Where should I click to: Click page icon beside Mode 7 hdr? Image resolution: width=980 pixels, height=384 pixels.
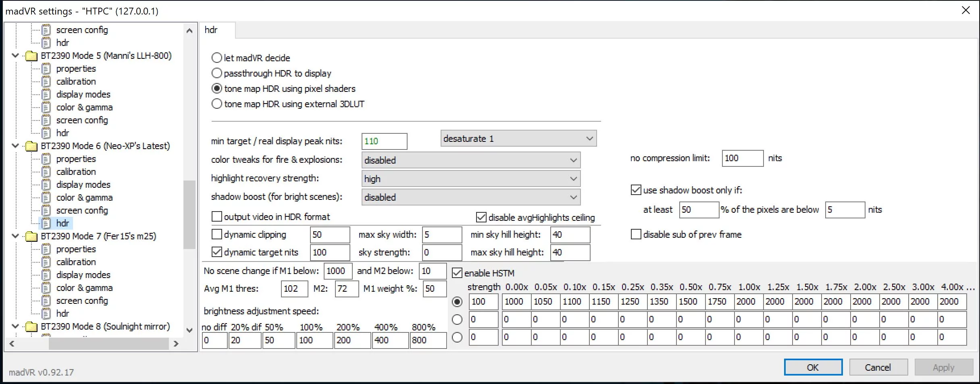[x=46, y=313]
